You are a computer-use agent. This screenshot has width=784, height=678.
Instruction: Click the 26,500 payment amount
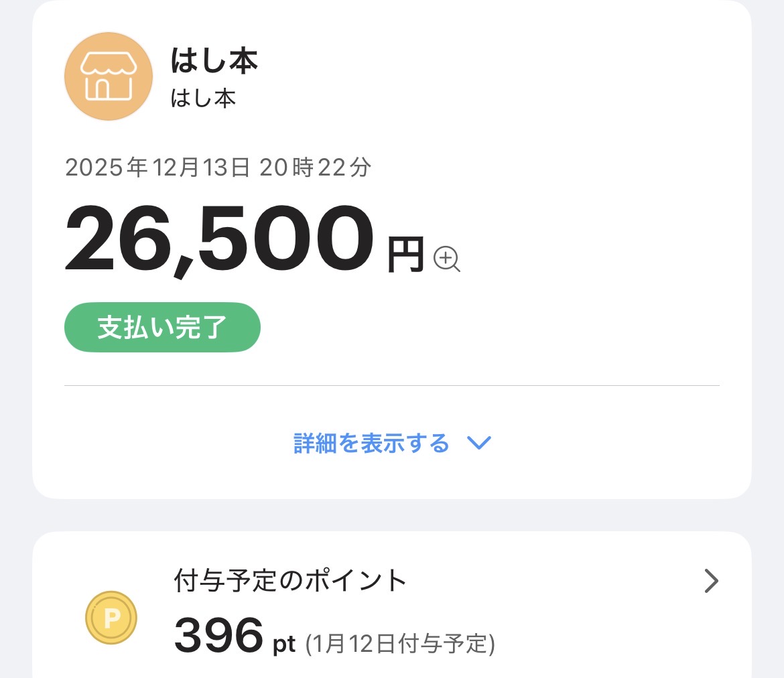click(x=218, y=239)
